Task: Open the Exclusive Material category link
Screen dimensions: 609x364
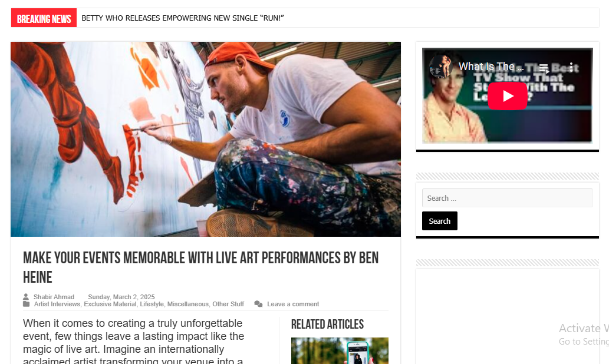Action: coord(110,304)
